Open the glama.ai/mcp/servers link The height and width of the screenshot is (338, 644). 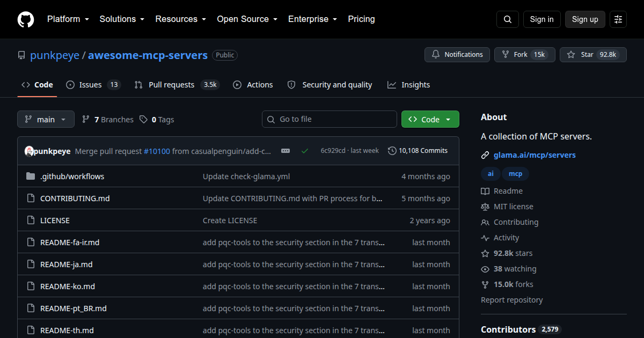(x=535, y=156)
